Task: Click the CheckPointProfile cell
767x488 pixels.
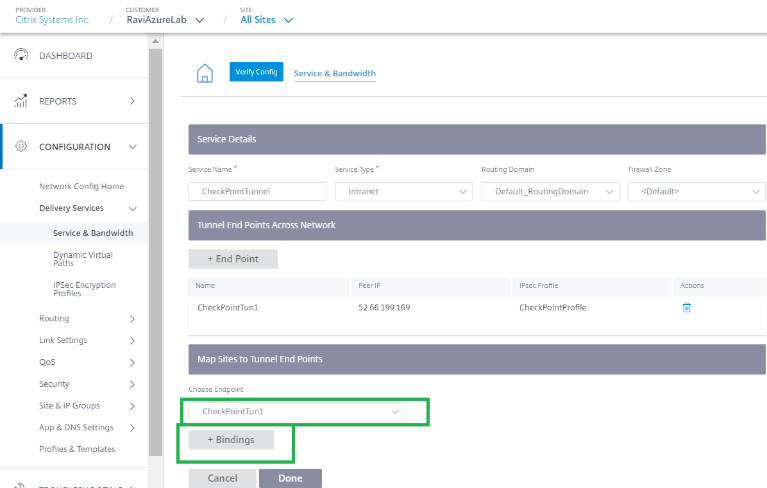Action: pos(553,308)
